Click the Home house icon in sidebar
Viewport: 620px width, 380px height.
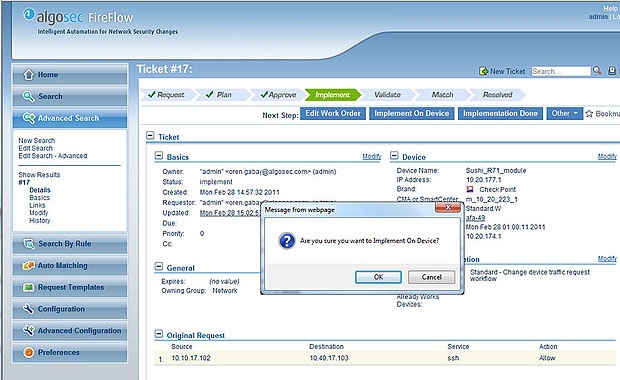[x=28, y=74]
